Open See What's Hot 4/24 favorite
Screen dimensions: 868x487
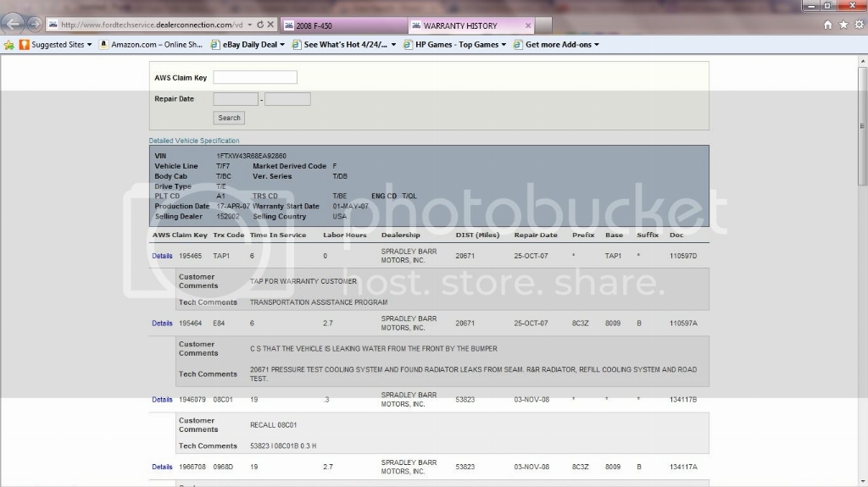[340, 45]
